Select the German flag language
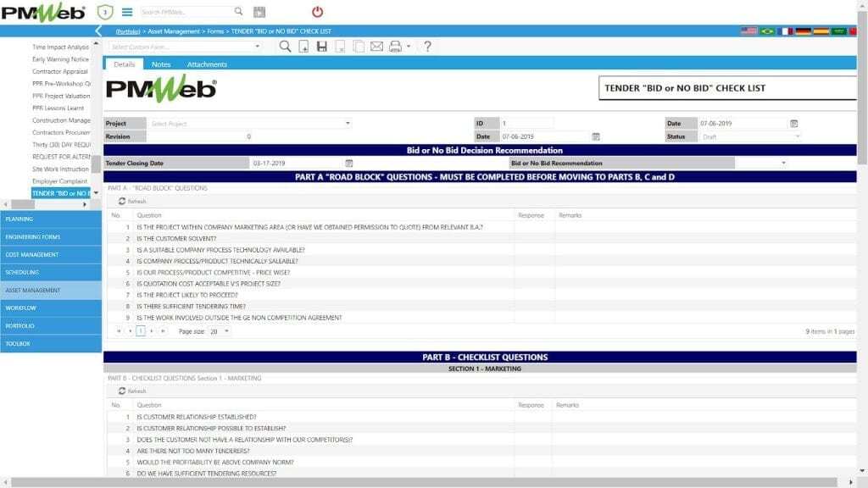The height and width of the screenshot is (488, 868). 804,31
